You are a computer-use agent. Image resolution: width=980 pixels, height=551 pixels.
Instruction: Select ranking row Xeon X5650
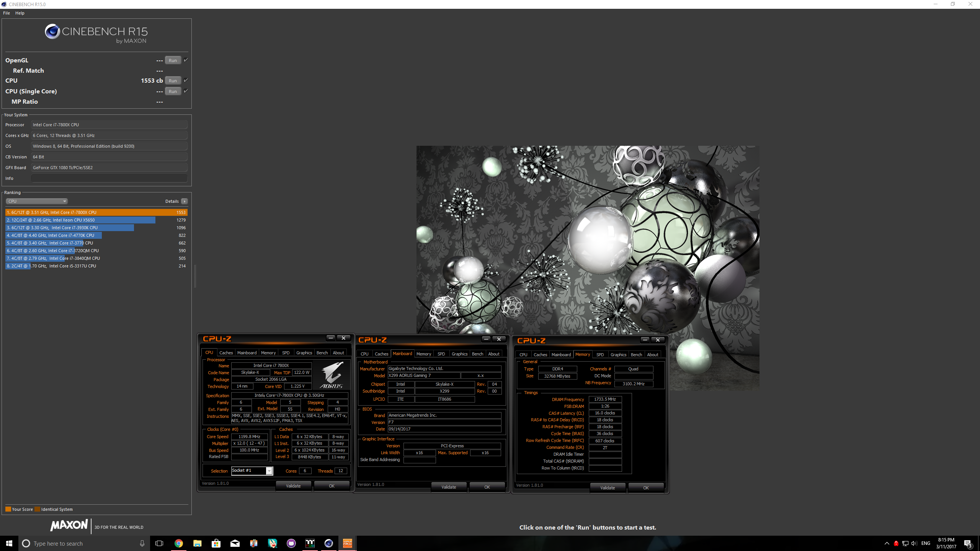(96, 220)
